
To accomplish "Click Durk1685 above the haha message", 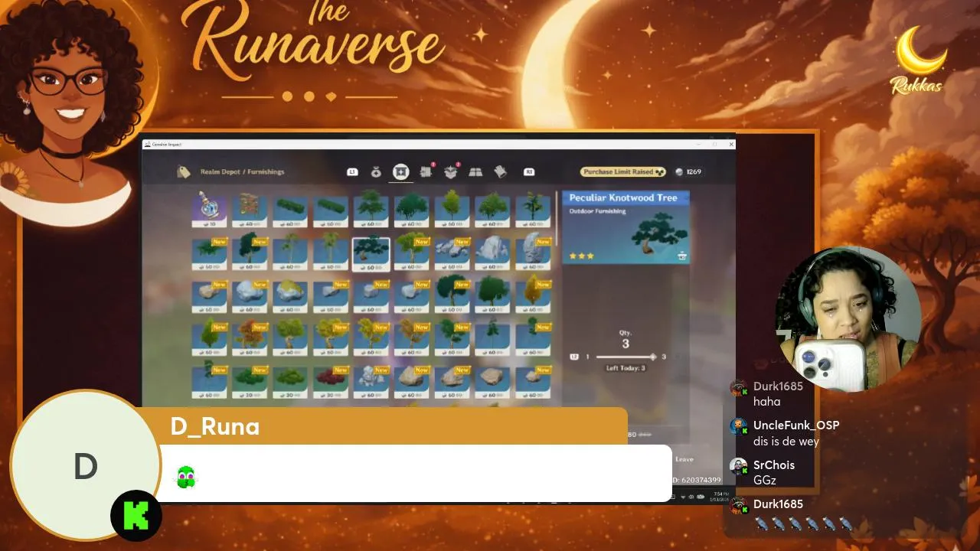I will (x=778, y=386).
